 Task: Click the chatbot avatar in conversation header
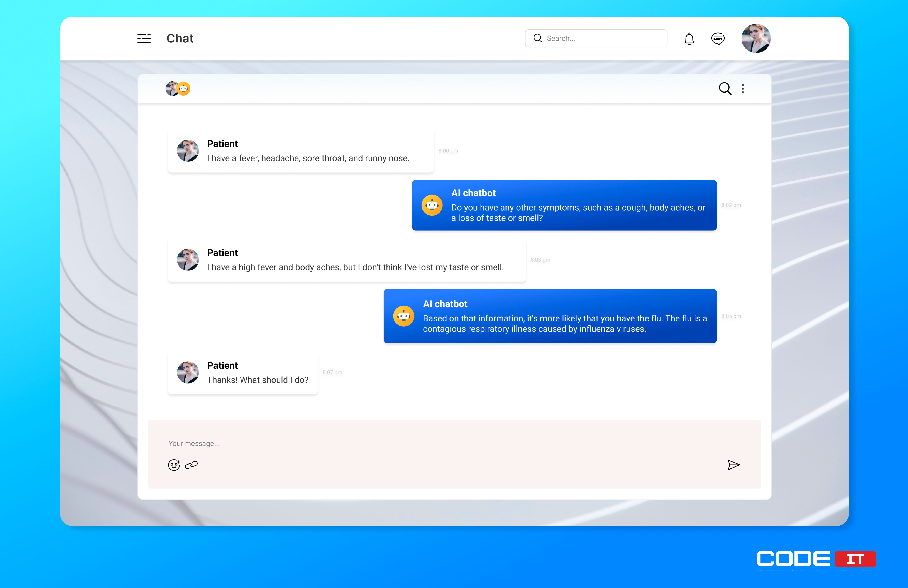(183, 88)
